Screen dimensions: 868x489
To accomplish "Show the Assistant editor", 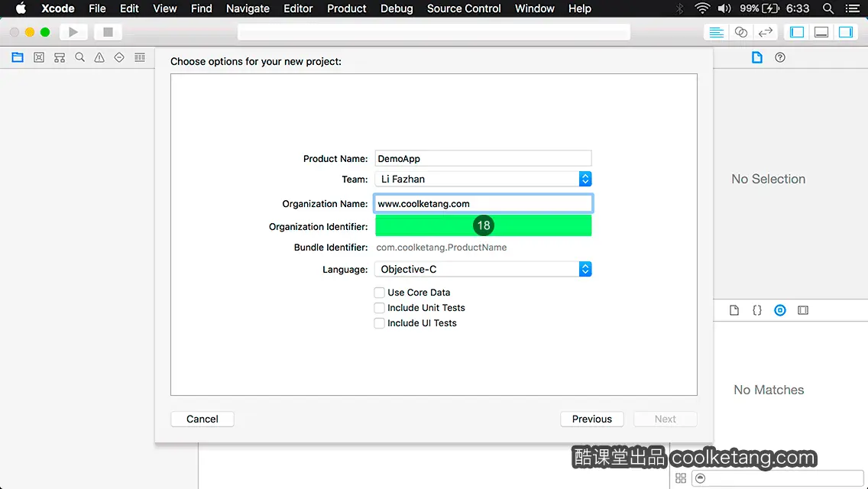I will 740,32.
